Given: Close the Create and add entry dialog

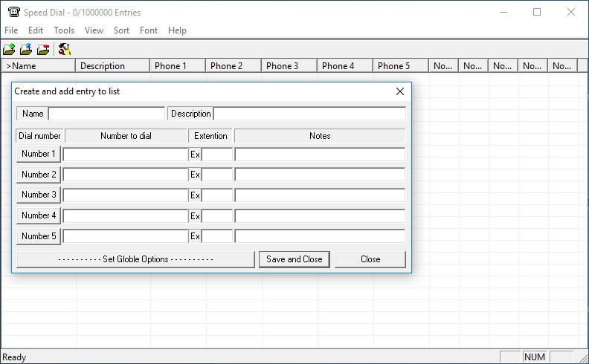Looking at the screenshot, I should point(400,91).
